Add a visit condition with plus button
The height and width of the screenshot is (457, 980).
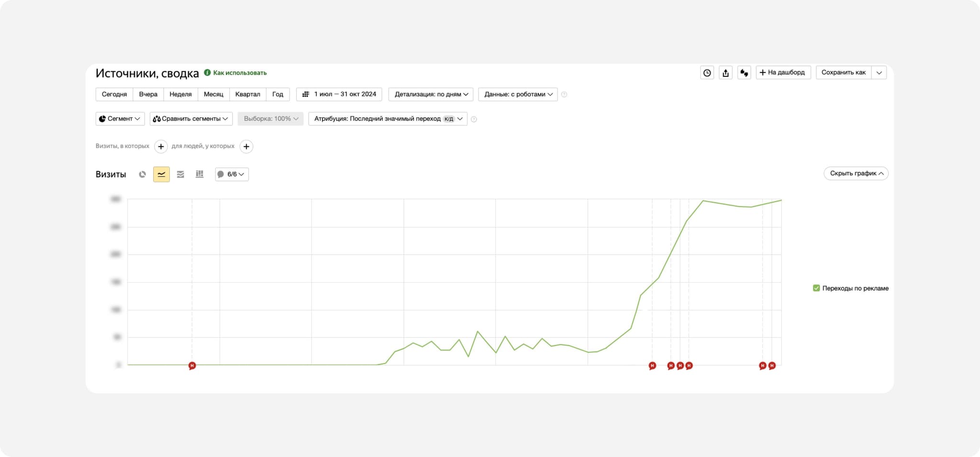(x=161, y=147)
